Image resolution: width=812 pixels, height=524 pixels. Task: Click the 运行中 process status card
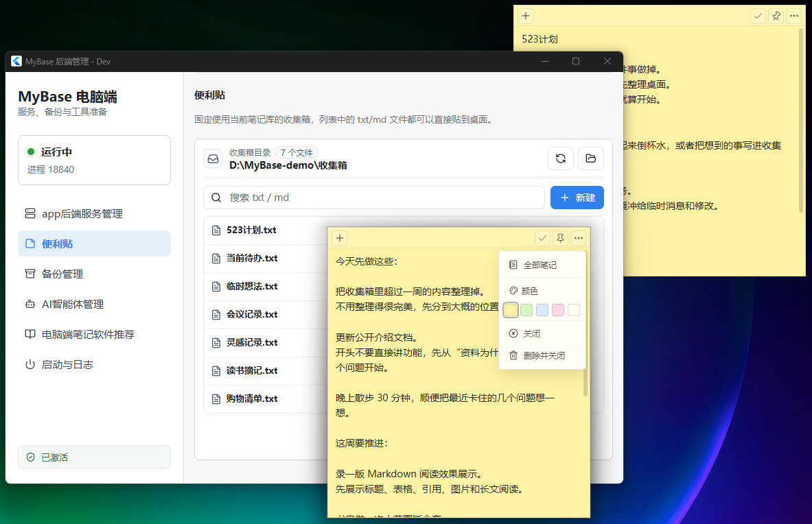tap(94, 160)
